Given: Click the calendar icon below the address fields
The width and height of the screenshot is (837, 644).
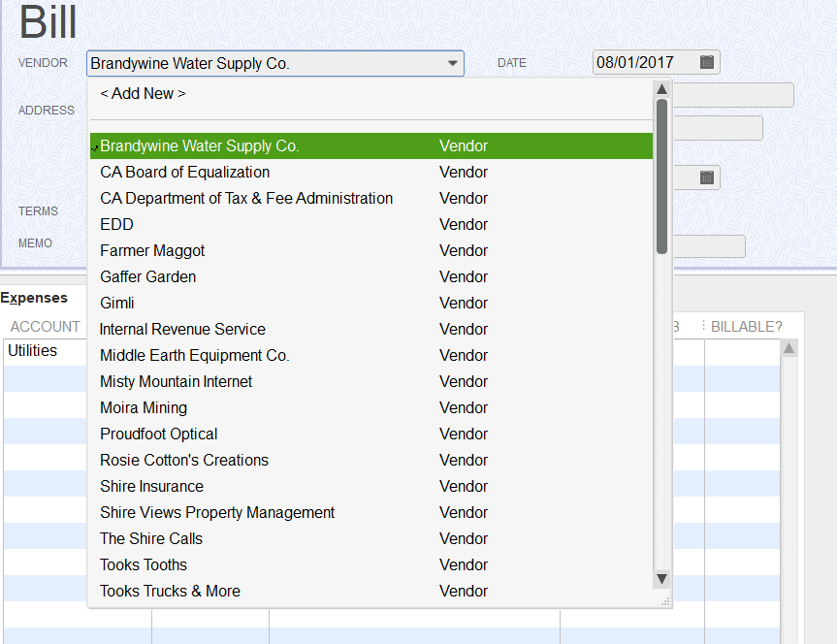Looking at the screenshot, I should coord(706,177).
